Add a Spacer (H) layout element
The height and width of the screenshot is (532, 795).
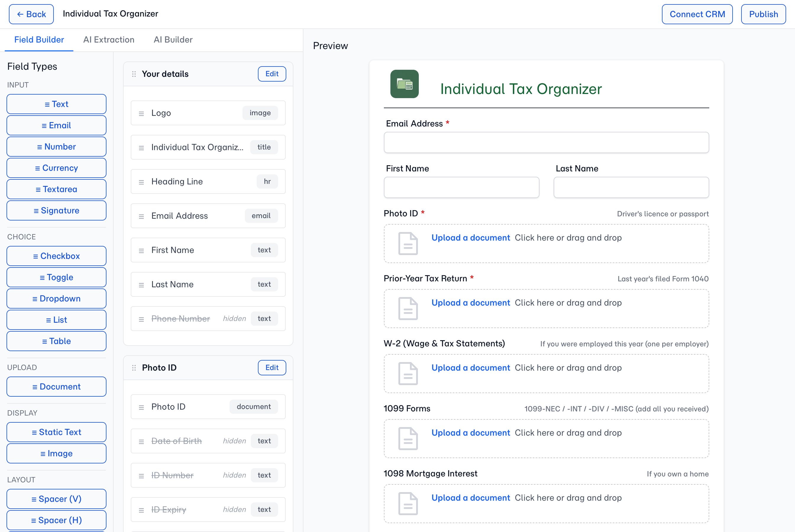point(56,520)
